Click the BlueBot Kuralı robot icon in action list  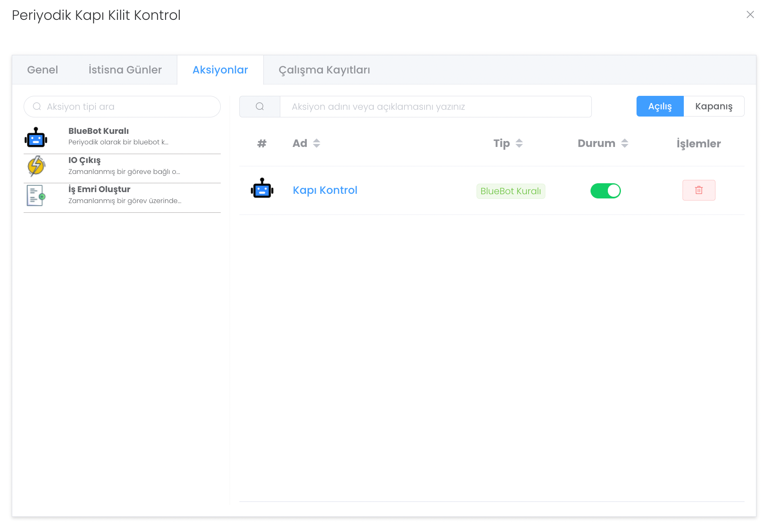point(36,137)
